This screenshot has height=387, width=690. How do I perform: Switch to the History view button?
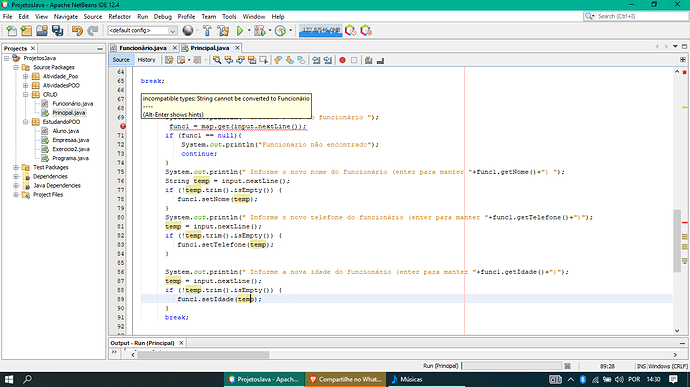pyautogui.click(x=147, y=60)
